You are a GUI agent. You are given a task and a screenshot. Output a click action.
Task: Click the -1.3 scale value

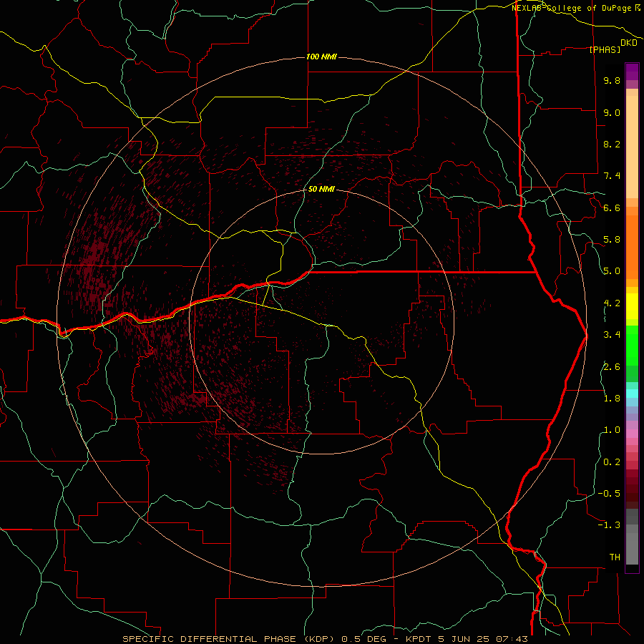(x=609, y=525)
